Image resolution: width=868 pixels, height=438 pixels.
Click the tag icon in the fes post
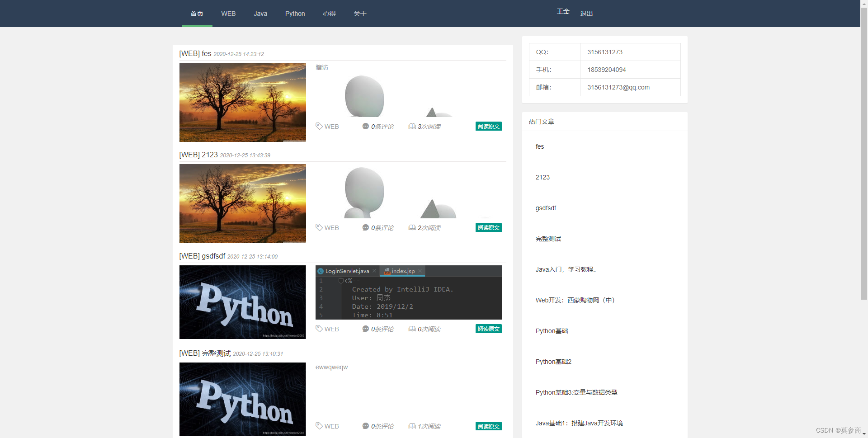pyautogui.click(x=319, y=126)
